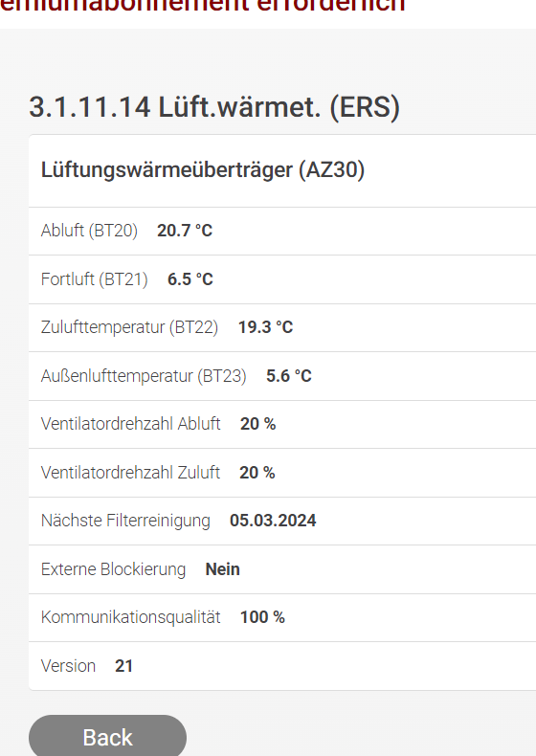
Task: Click the Nächste Filterreinigung label
Action: 125,521
